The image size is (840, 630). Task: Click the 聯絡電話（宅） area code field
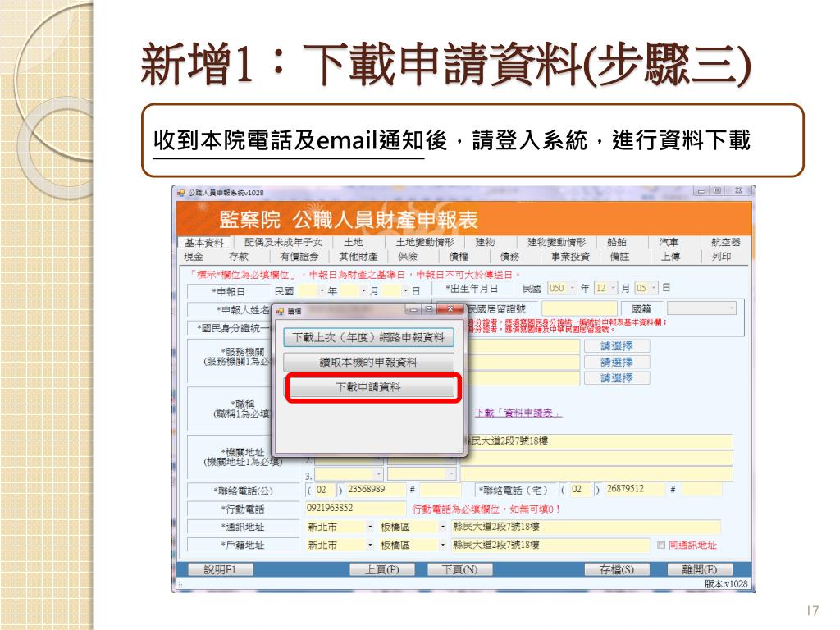(x=578, y=490)
